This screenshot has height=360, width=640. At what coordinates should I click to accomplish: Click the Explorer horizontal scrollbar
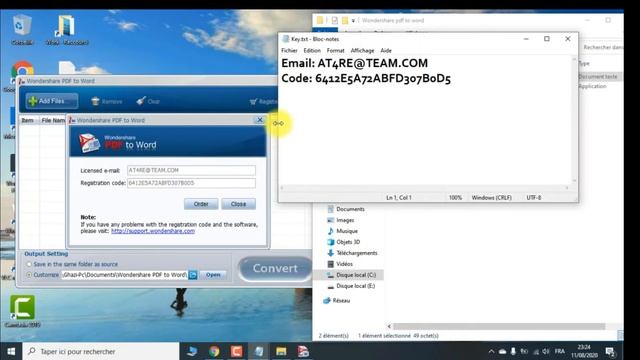point(499,327)
